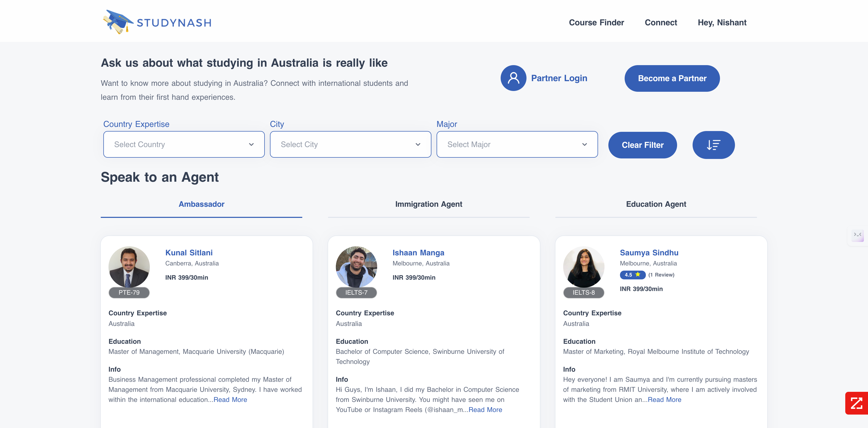
Task: Open Kunal Sitlani's profile name link
Action: pyautogui.click(x=189, y=253)
